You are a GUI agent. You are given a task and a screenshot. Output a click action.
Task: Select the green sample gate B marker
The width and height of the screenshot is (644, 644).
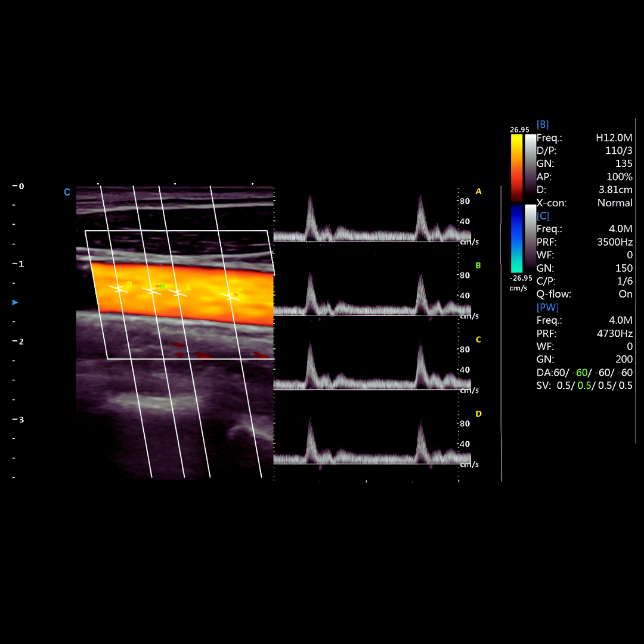coord(153,291)
